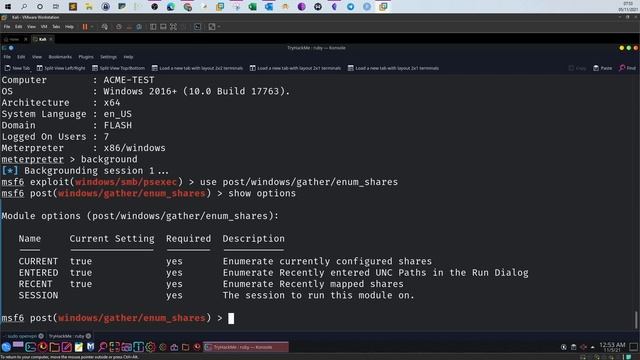Click the CURRENT option row name

pos(38,261)
